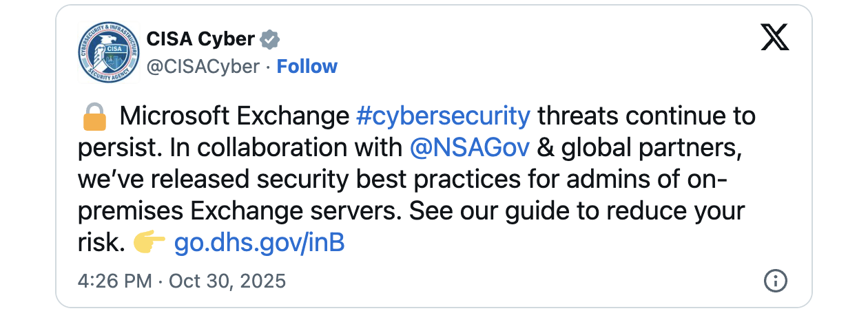Click the X logo icon
This screenshot has width=868, height=311.
click(775, 36)
